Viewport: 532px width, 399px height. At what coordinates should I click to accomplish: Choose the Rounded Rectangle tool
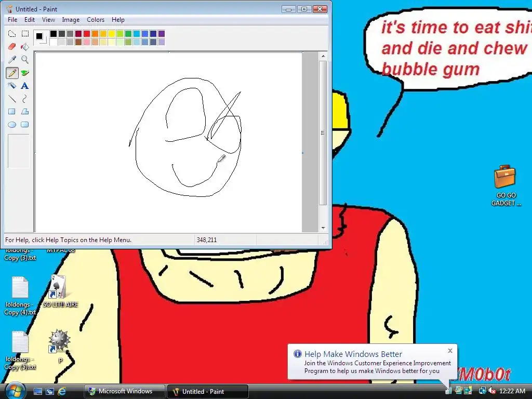click(x=25, y=125)
